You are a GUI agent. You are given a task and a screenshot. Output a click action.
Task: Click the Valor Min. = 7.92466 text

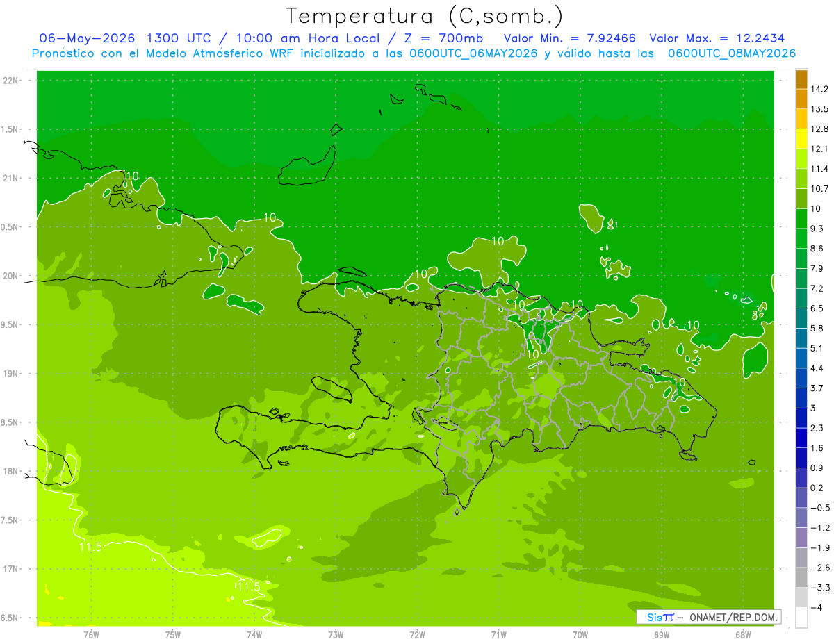(x=570, y=38)
